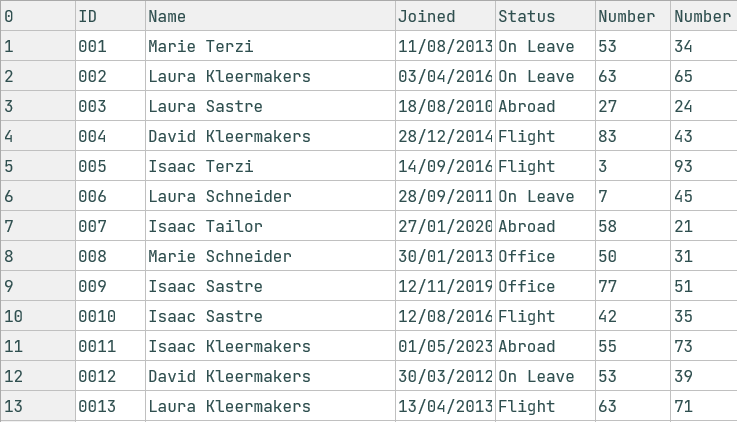Select row header number 13

coord(37,406)
